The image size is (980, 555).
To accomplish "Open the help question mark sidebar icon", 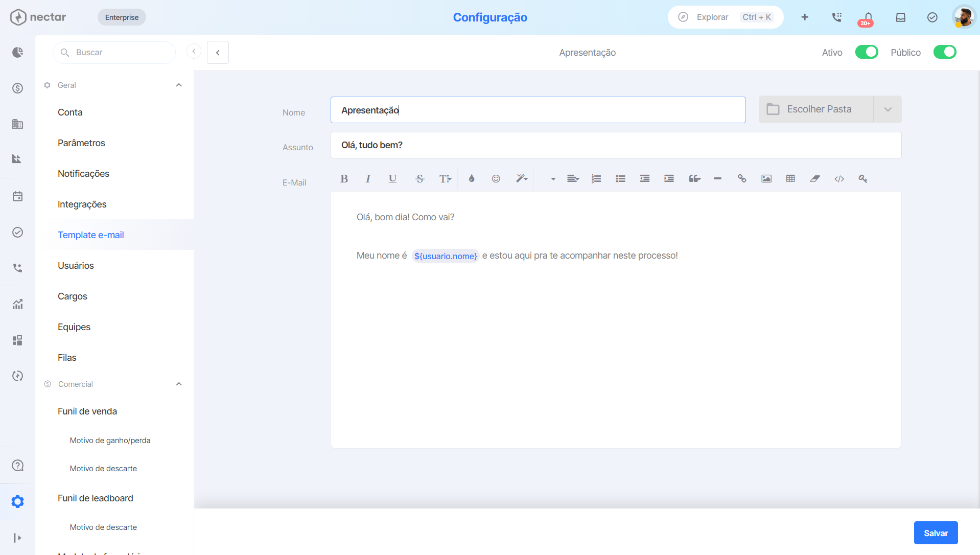I will point(17,466).
